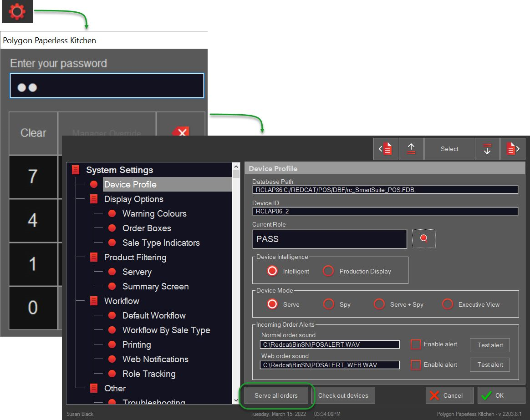This screenshot has width=530, height=420.
Task: Open Role Tracking settings
Action: 149,374
